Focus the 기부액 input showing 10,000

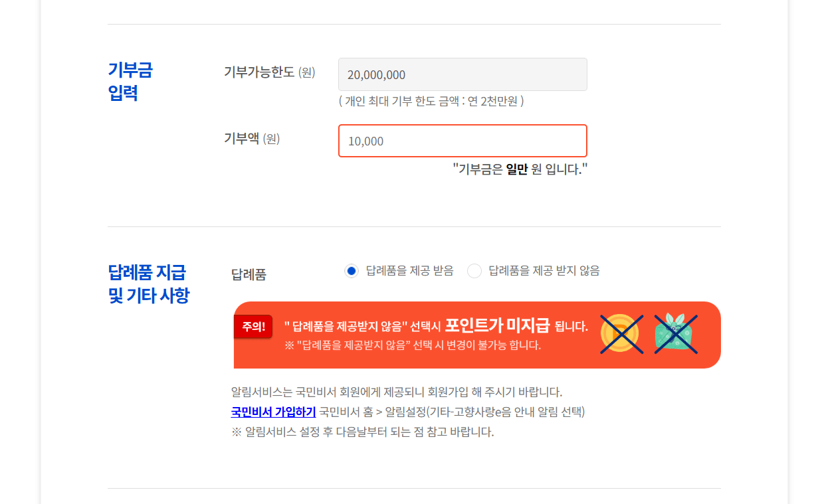(x=462, y=141)
